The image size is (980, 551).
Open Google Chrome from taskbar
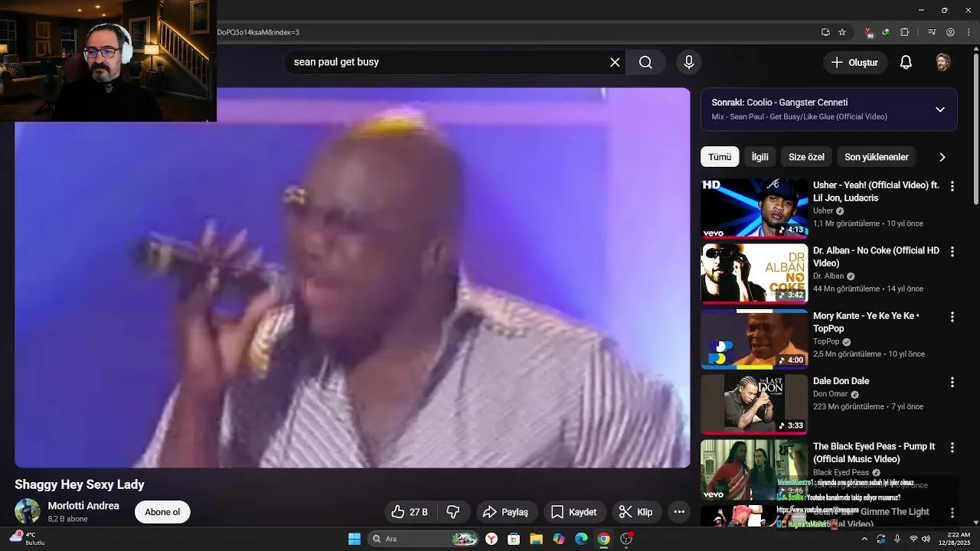(x=603, y=539)
